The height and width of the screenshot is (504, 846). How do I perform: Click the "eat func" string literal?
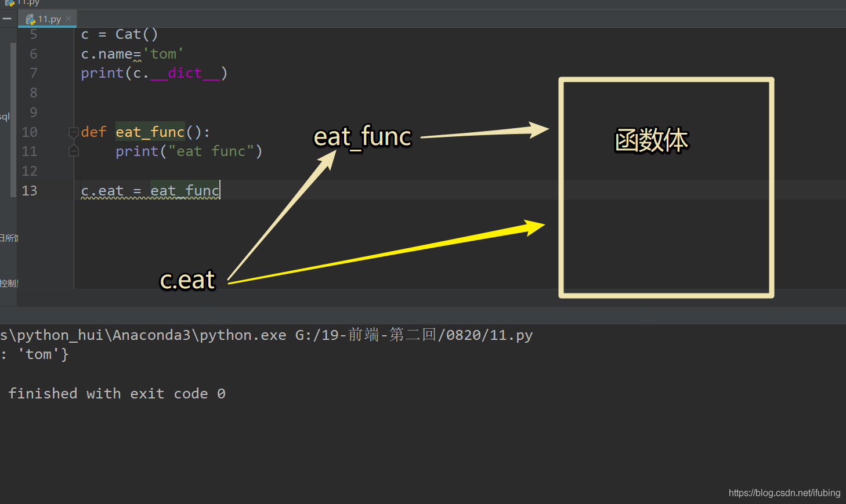coord(211,151)
